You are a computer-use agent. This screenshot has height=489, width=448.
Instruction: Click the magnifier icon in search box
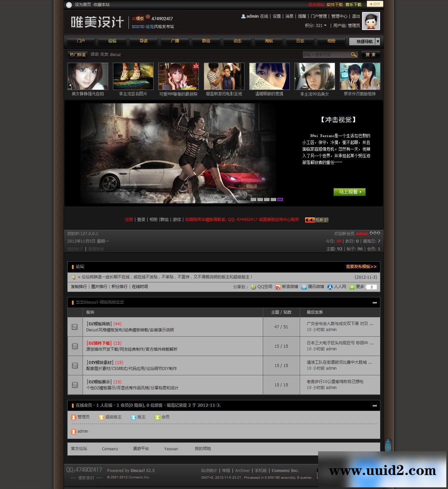click(x=354, y=55)
